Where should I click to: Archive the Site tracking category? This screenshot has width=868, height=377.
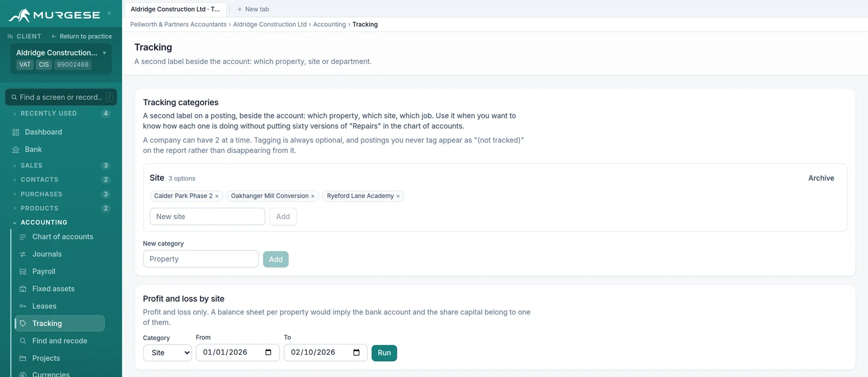[821, 178]
